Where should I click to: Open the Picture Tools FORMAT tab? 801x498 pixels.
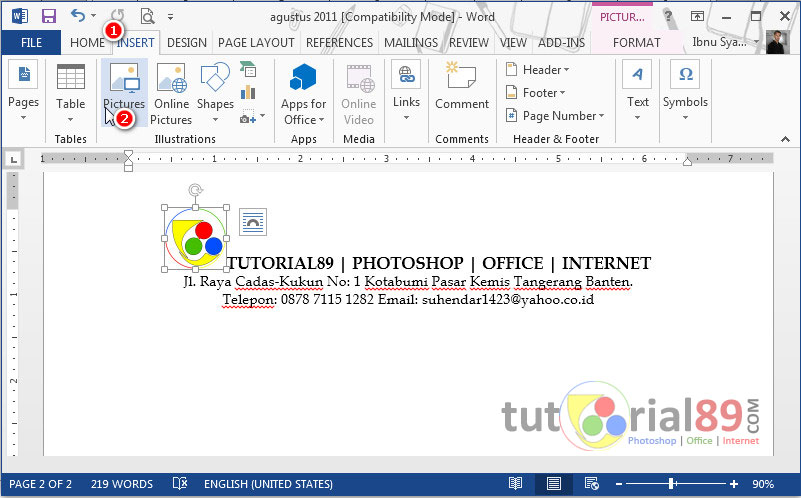tap(637, 43)
